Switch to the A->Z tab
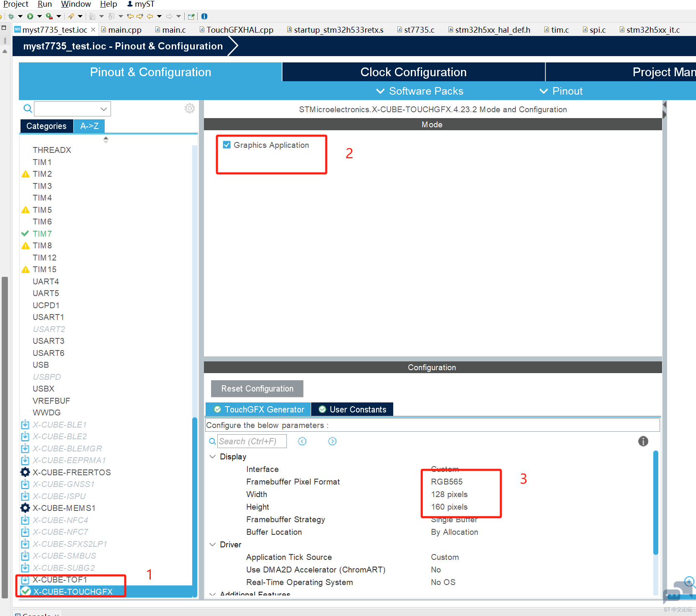Screen dimensions: 696x616 (x=89, y=126)
